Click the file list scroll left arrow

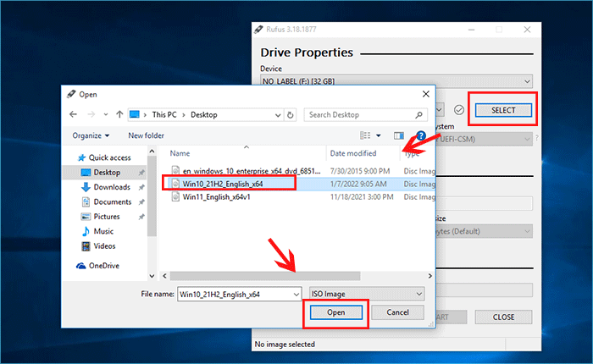165,276
